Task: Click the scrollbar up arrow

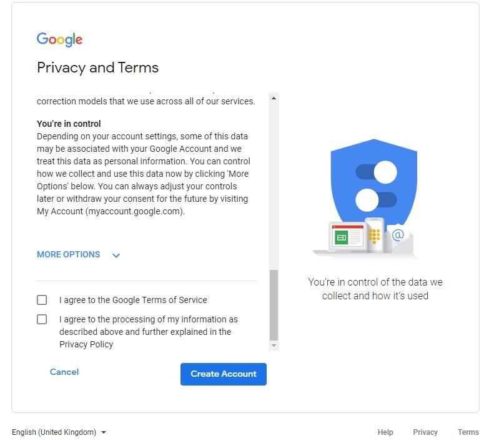Action: click(274, 99)
